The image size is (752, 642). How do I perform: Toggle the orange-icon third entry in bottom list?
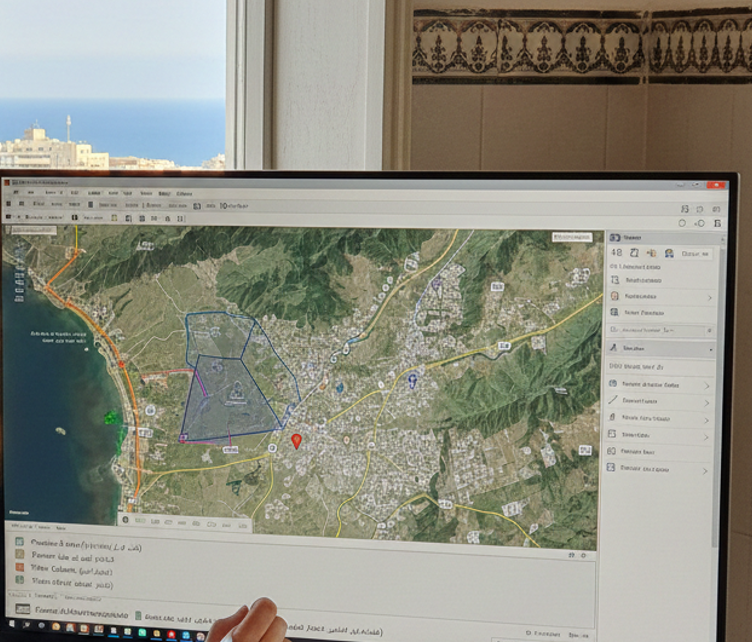click(x=19, y=567)
